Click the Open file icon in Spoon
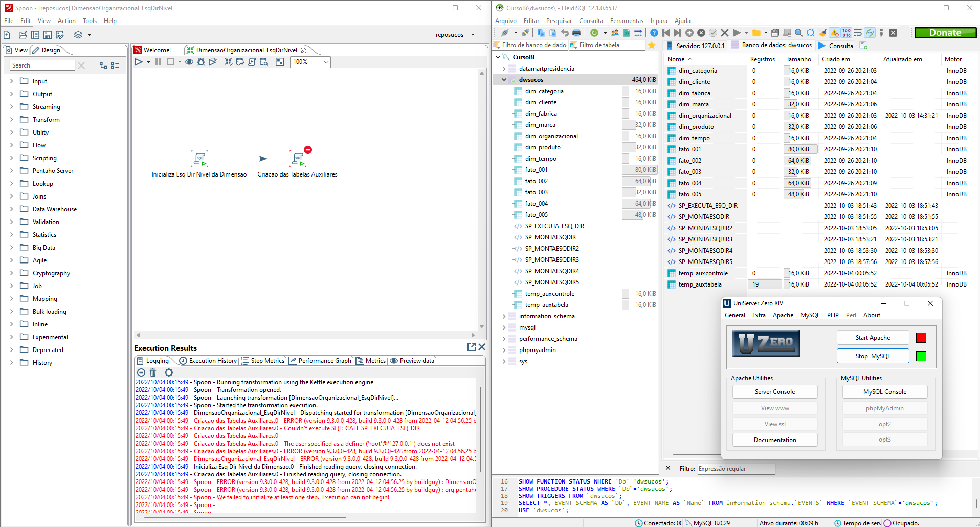980x527 pixels. click(23, 35)
